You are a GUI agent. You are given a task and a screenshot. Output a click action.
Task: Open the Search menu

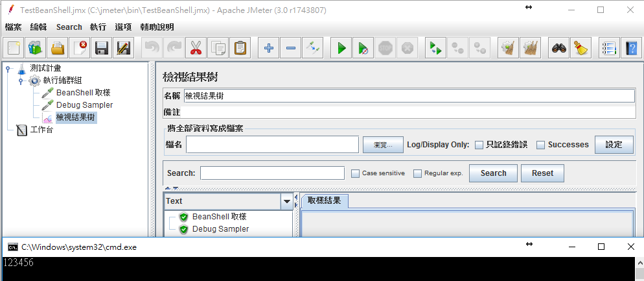[69, 27]
